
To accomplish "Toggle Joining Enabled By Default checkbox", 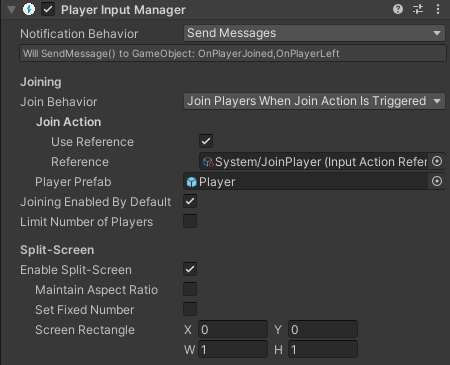I will pos(190,201).
